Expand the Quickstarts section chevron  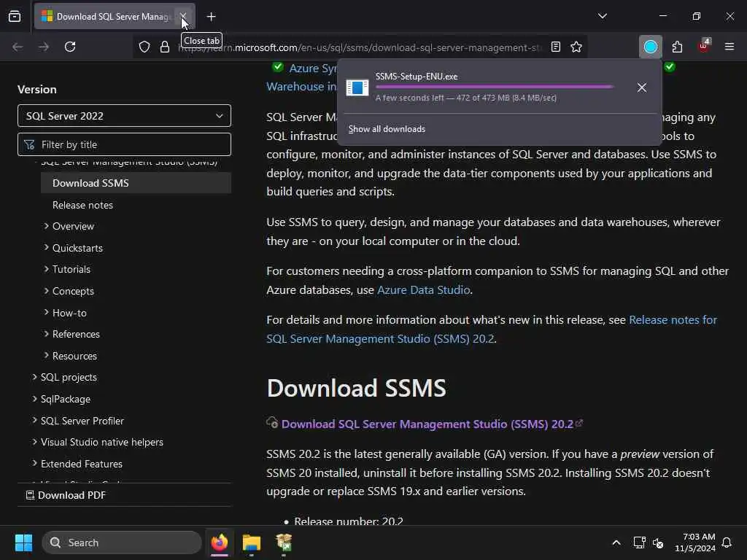coord(46,247)
